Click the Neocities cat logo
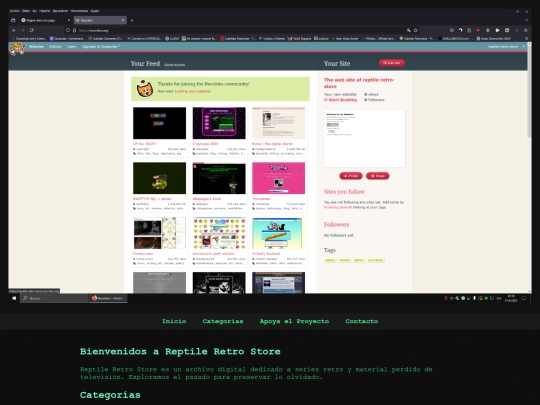This screenshot has width=540, height=405. tap(17, 49)
